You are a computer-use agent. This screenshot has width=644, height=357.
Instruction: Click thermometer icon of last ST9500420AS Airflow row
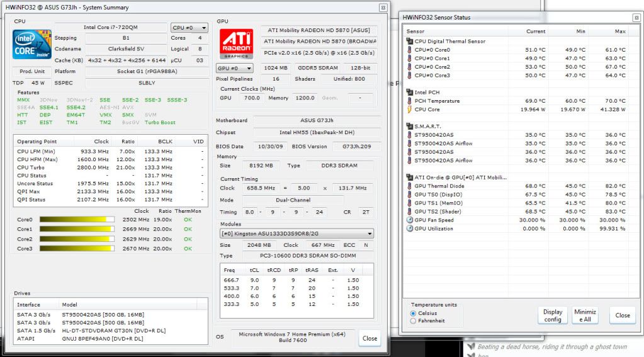(409, 160)
